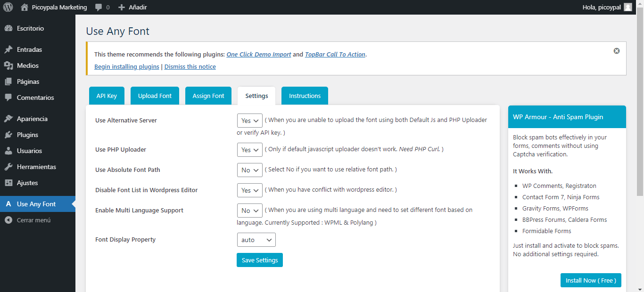This screenshot has width=644, height=292.
Task: Click Picoypala Marketing site name
Action: point(59,7)
